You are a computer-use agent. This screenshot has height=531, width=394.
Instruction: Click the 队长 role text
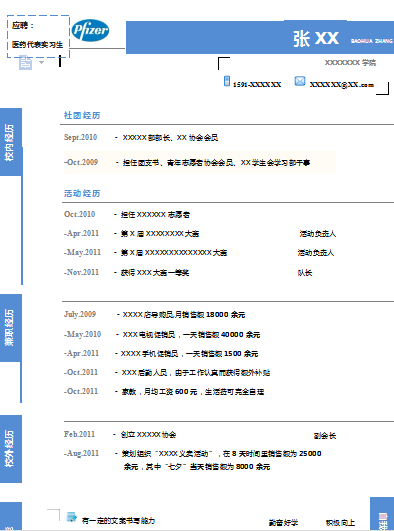[305, 273]
